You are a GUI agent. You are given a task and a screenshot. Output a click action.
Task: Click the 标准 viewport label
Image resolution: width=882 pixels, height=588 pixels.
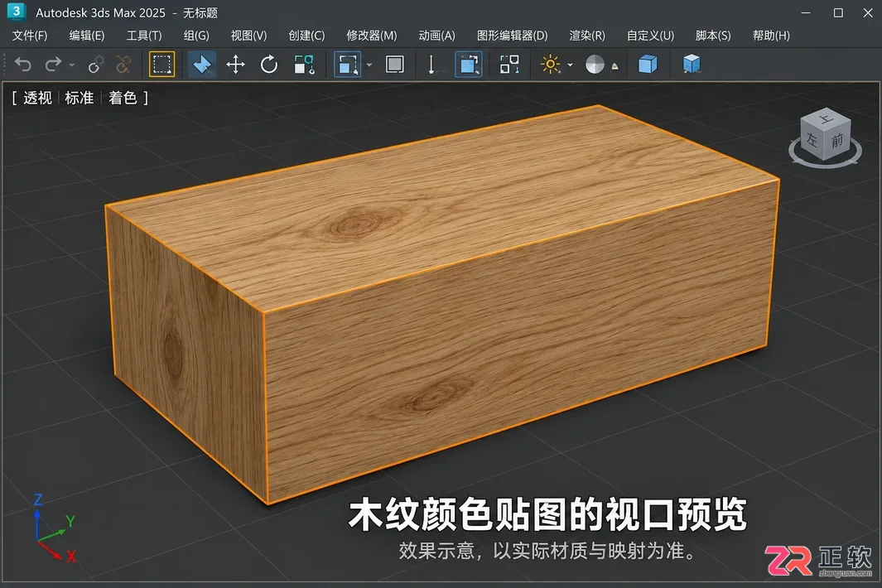pyautogui.click(x=80, y=98)
